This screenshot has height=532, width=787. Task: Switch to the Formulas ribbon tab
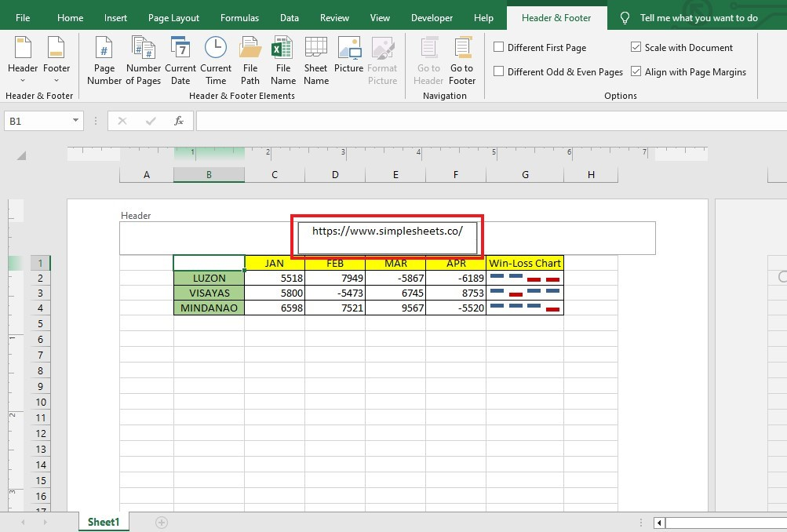coord(239,17)
